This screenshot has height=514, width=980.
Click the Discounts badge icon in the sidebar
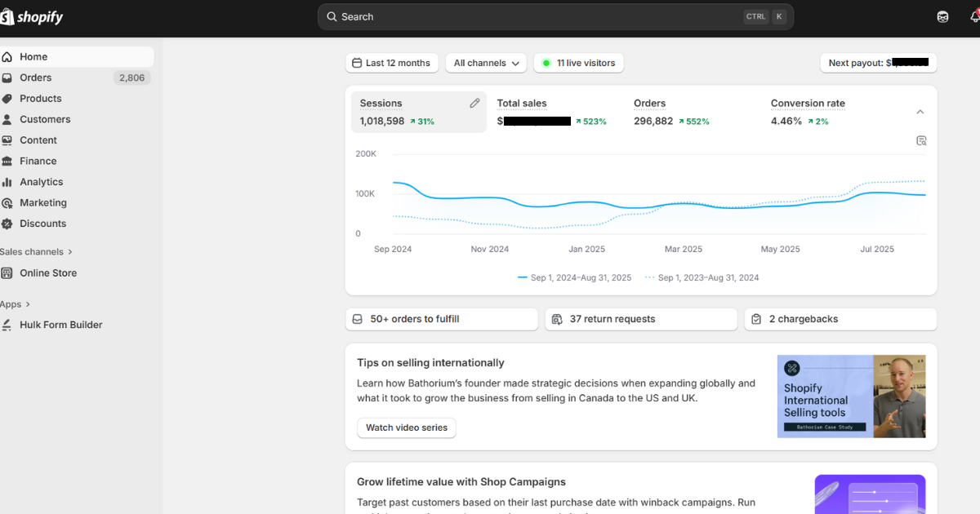tap(7, 224)
